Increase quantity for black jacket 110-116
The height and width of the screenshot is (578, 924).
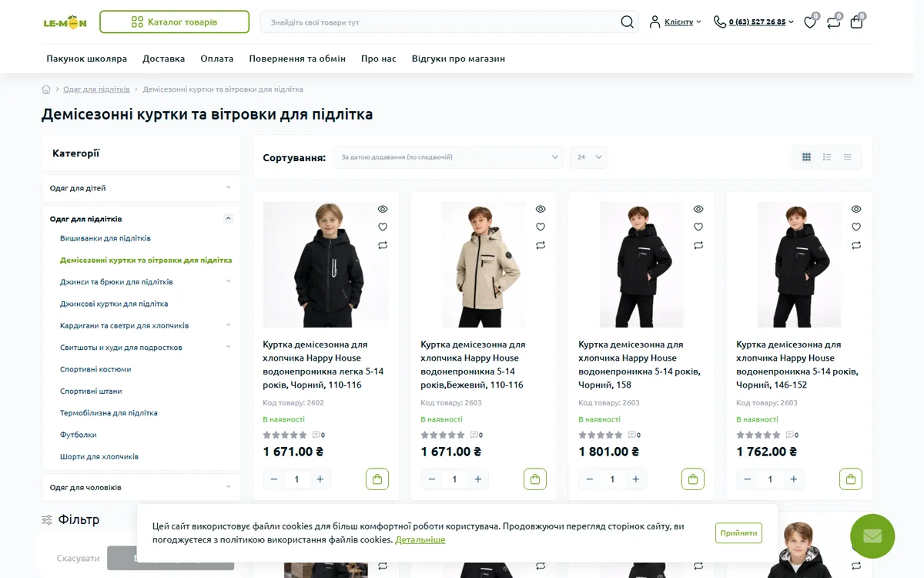pos(320,479)
